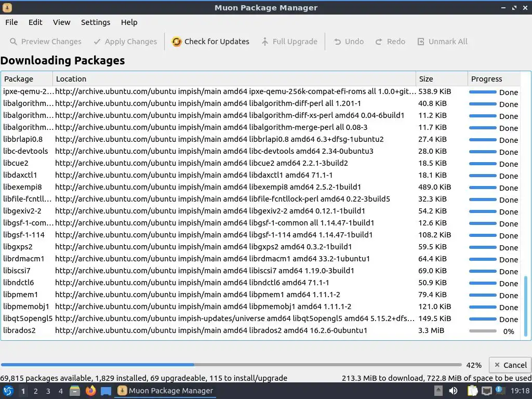Screen dimensions: 532x399
Task: Select the libgxps2 package name
Action: [18, 247]
